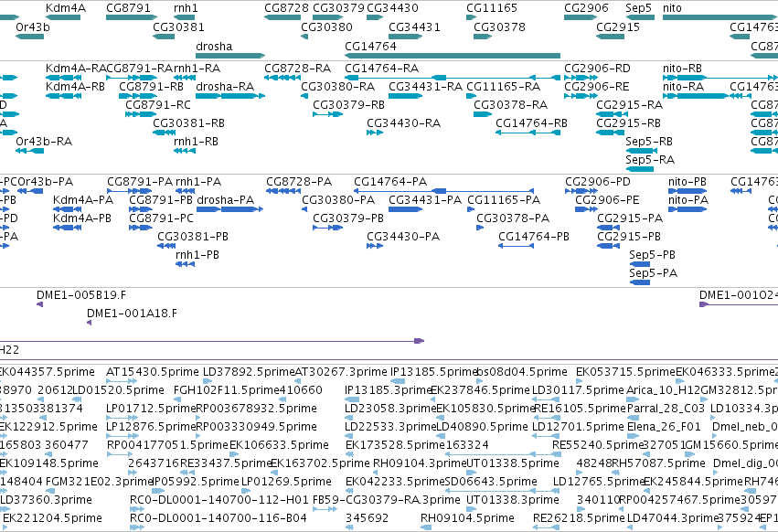This screenshot has width=778, height=532.
Task: Select transcript CG34430-RA
Action: tap(375, 133)
